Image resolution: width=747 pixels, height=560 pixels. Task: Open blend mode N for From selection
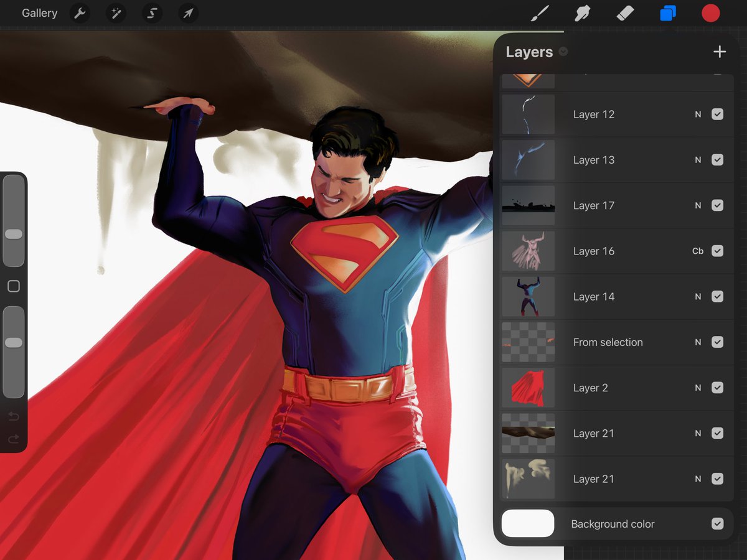698,342
